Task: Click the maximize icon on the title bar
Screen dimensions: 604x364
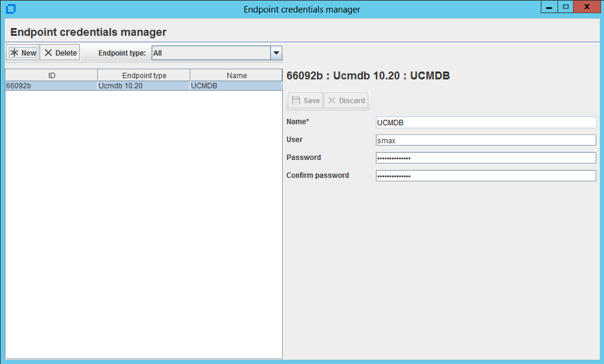Action: (567, 7)
